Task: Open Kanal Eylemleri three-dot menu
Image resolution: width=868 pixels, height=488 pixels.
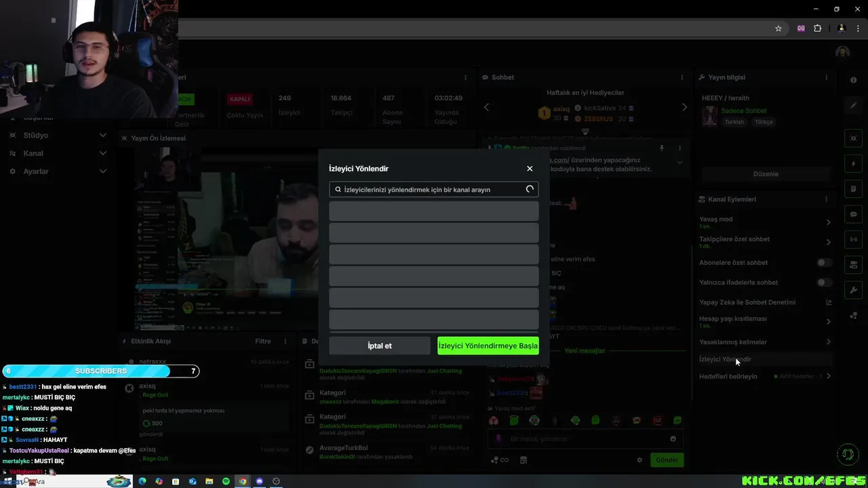Action: [826, 199]
